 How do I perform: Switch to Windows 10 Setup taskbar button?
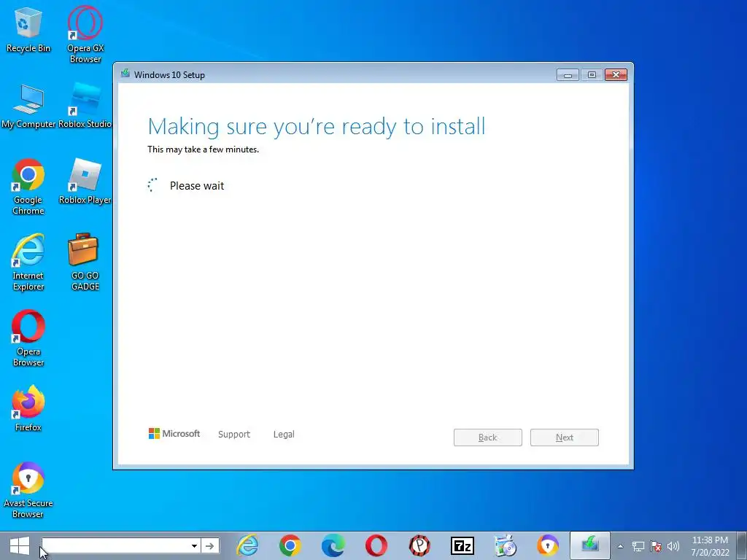[589, 545]
